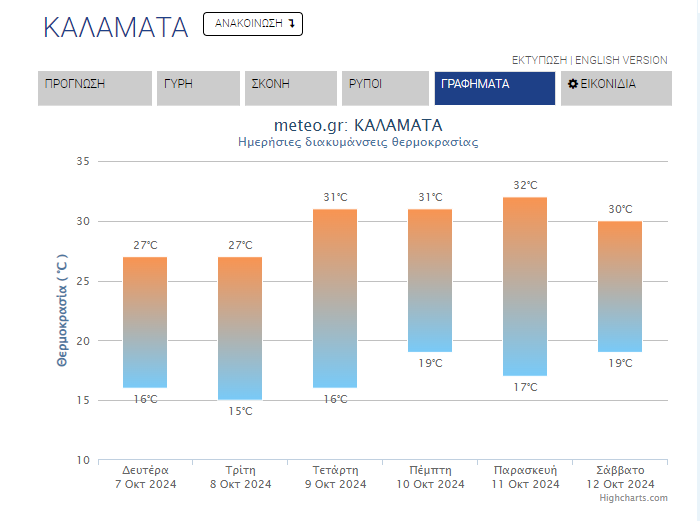This screenshot has height=521, width=700.
Task: Select the temperature bar for Σάββατο 12 Οκτ
Action: (x=620, y=286)
